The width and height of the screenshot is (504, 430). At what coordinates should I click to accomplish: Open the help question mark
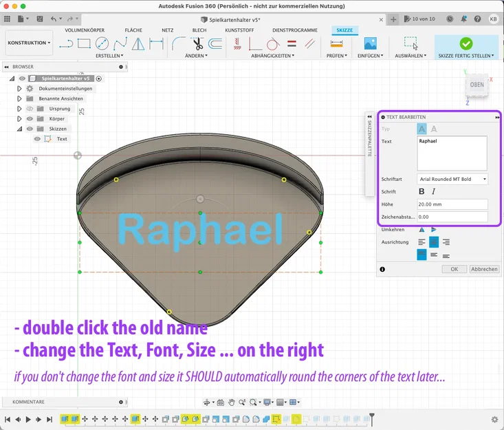point(478,19)
